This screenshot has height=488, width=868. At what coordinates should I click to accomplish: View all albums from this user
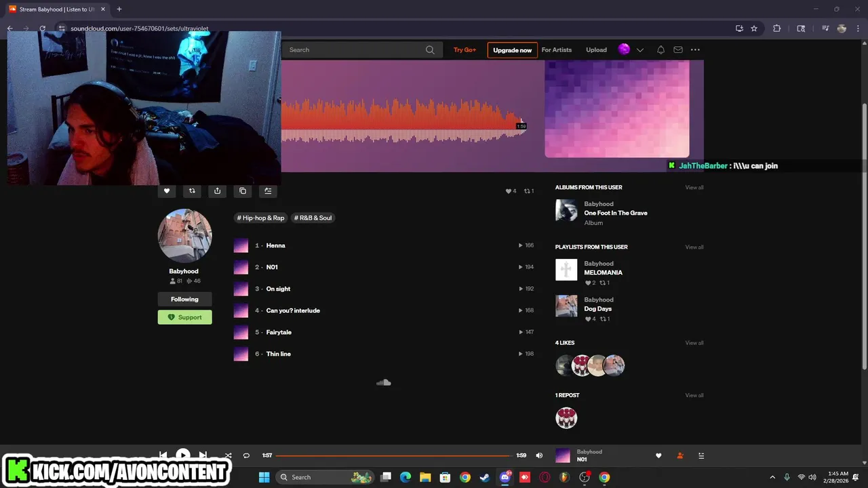pyautogui.click(x=694, y=188)
